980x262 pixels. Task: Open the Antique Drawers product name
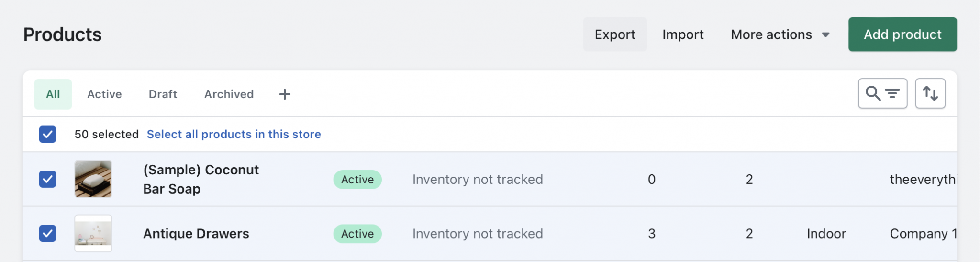click(196, 233)
